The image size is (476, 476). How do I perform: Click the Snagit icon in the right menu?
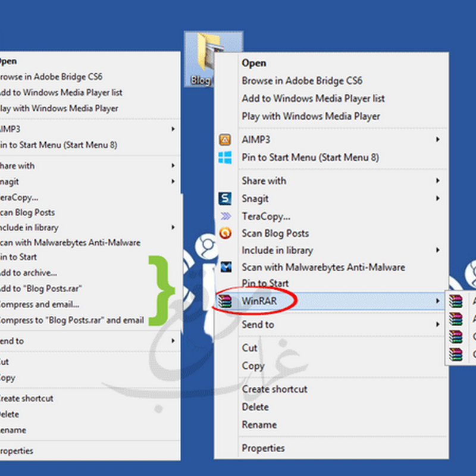[225, 199]
